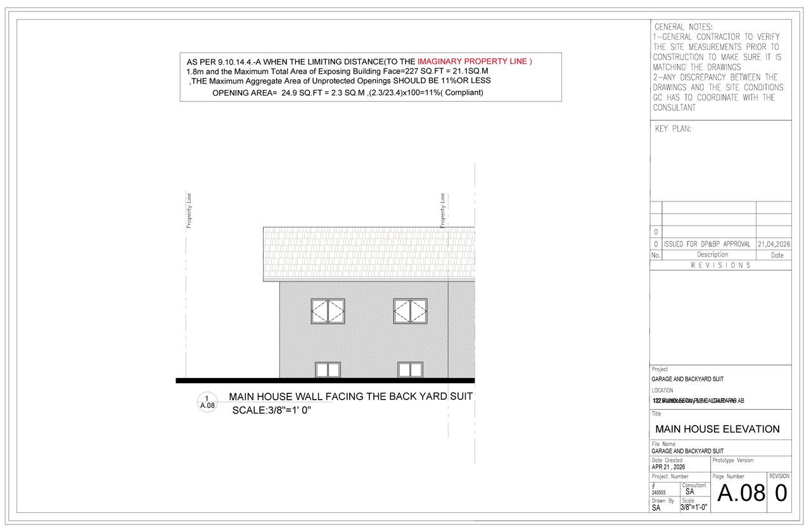Screen dimensions: 811x532
Task: Click the overlapping address text under LOCATION
Action: pyautogui.click(x=698, y=401)
